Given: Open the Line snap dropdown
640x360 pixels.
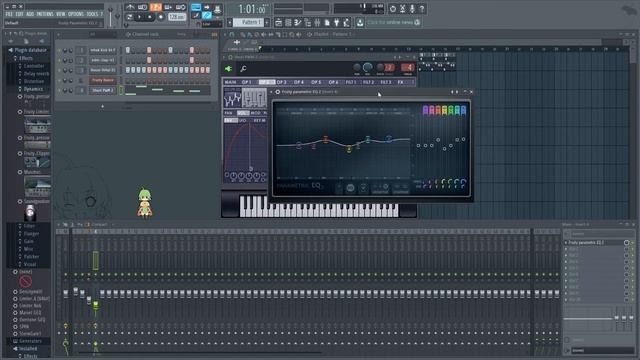Looking at the screenshot, I should pos(212,24).
